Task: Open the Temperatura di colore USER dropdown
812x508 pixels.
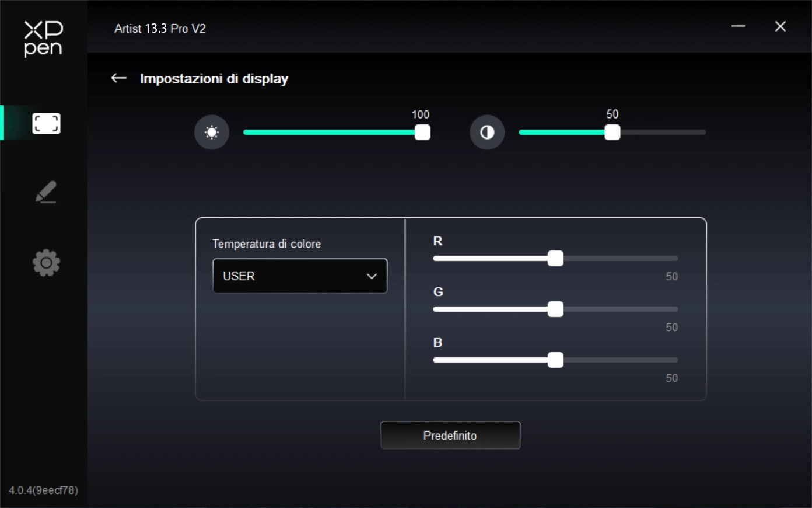Action: click(x=300, y=276)
